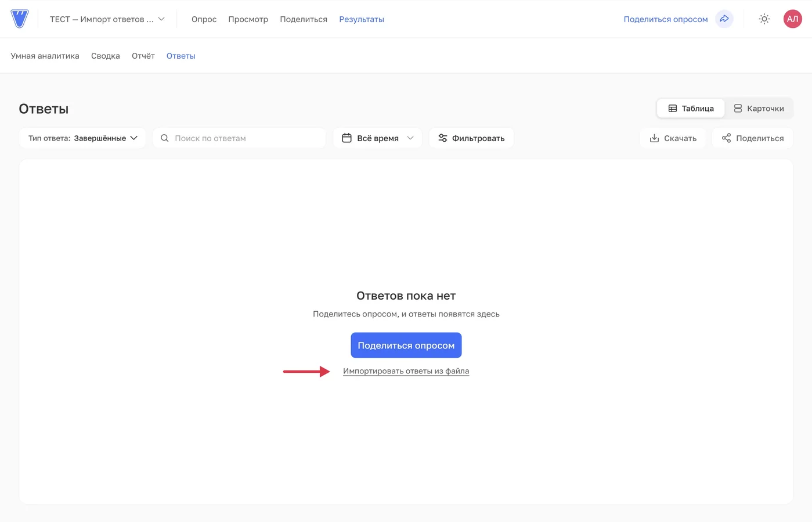Click the Ответы page title
Screen dimensions: 812x522
(x=44, y=109)
